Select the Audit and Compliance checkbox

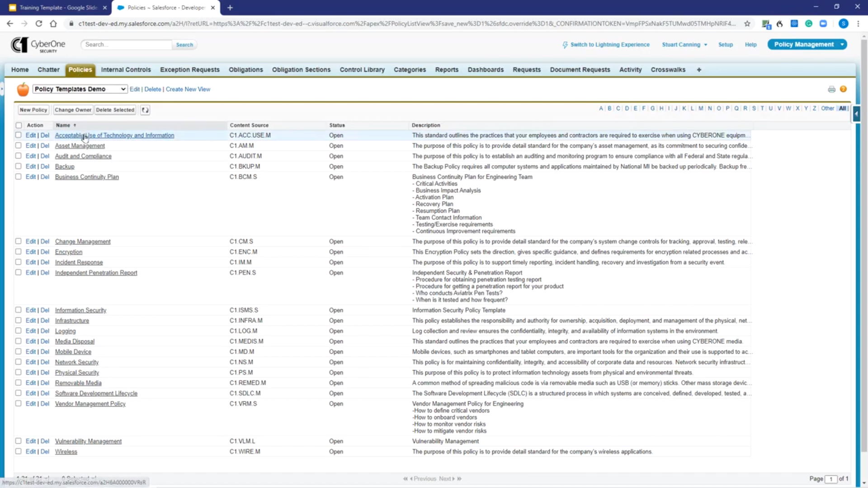pos(18,156)
